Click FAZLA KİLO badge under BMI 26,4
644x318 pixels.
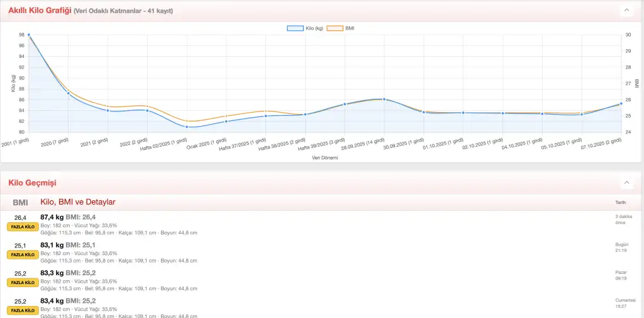tap(20, 226)
